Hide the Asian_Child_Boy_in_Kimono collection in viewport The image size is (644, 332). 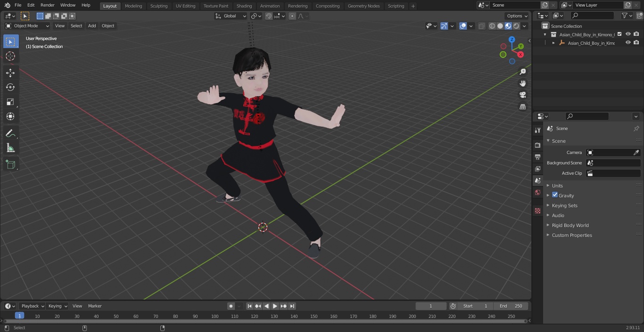(628, 34)
